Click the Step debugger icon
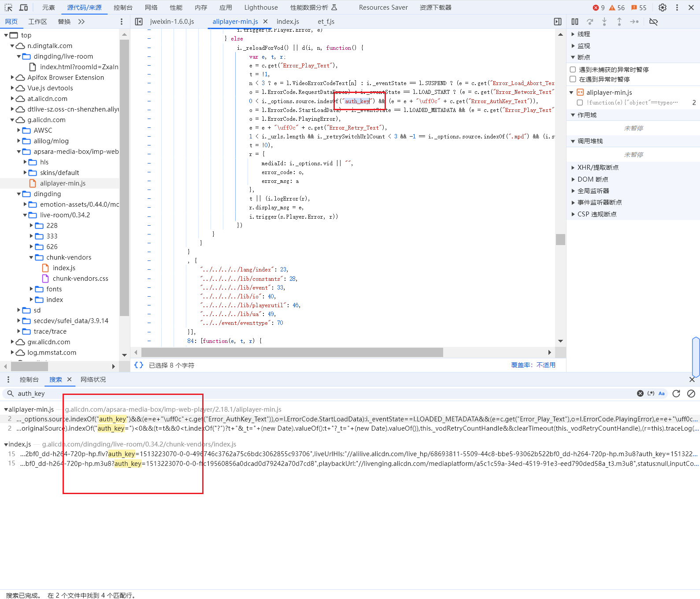This screenshot has width=700, height=599. [634, 22]
